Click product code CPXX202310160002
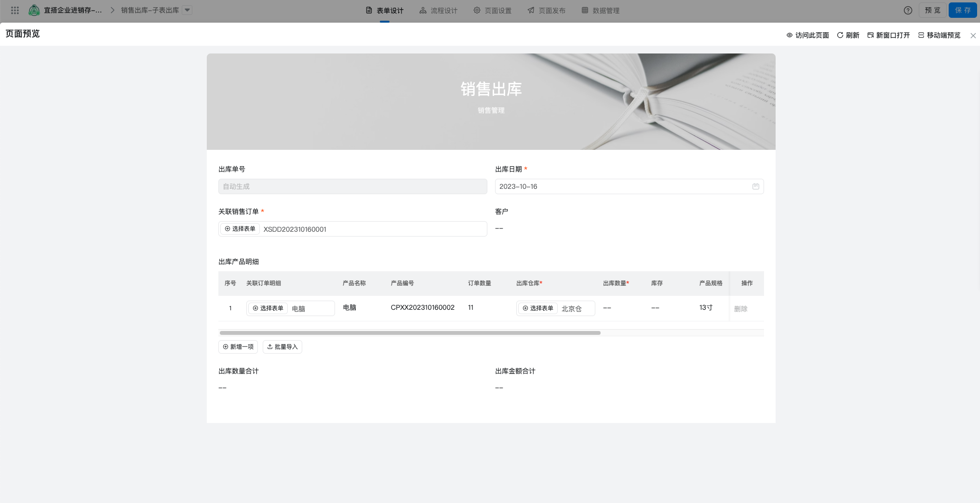 (x=422, y=307)
